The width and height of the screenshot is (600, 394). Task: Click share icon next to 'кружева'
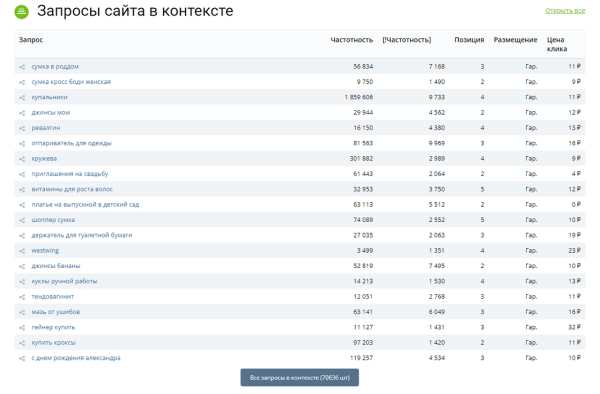click(x=22, y=159)
